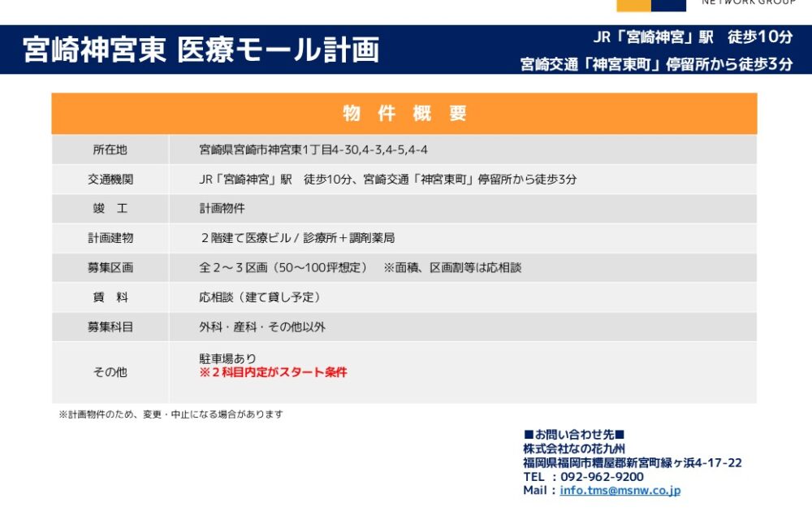Click the red ※2科目内定がスタート条件 note
The image size is (812, 520).
tap(273, 372)
